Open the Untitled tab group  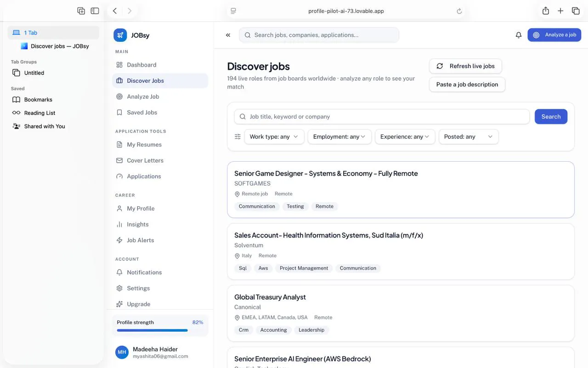53,73
